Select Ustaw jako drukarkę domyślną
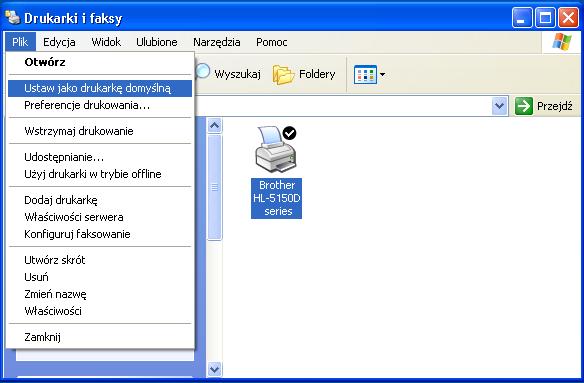Screen dimensions: 584x383 100,88
